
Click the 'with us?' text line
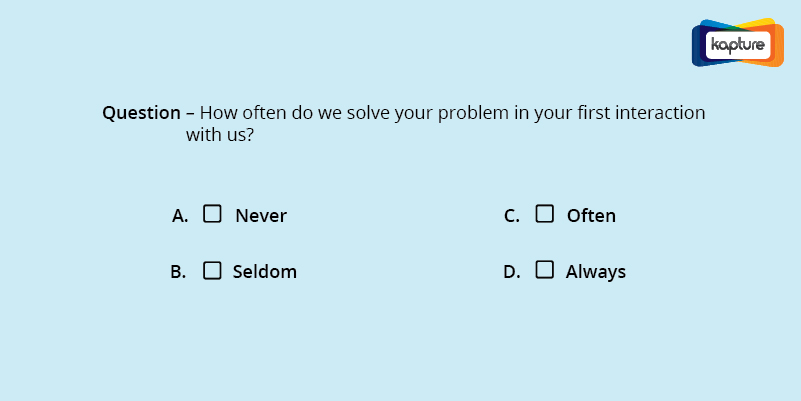220,135
